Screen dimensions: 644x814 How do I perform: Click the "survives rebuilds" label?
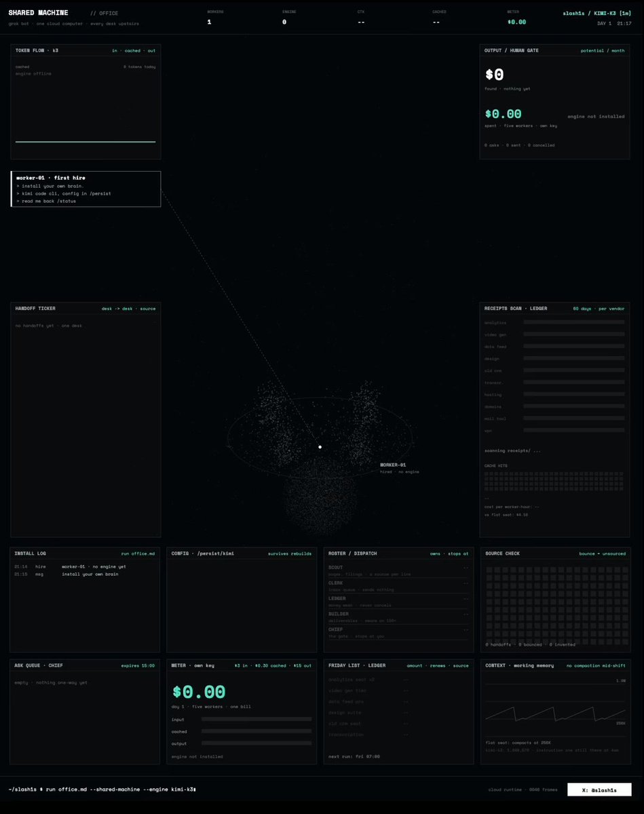290,554
